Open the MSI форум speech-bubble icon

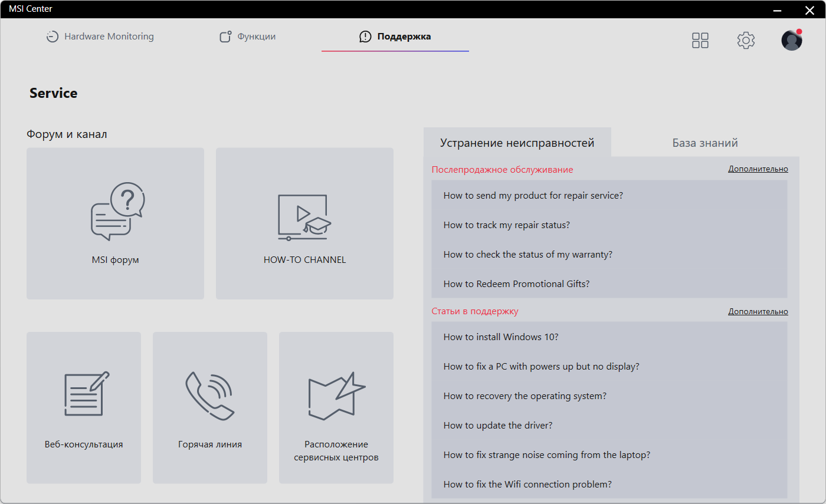click(x=118, y=211)
